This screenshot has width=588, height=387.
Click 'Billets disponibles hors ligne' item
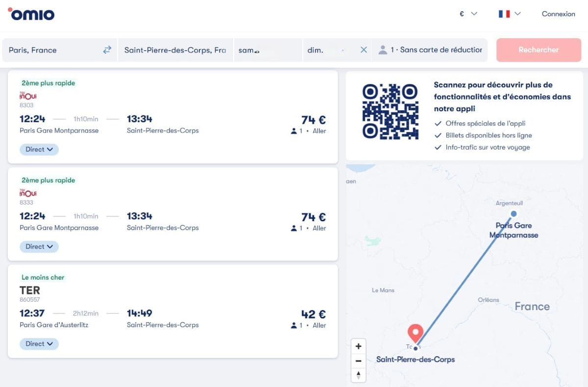point(489,135)
